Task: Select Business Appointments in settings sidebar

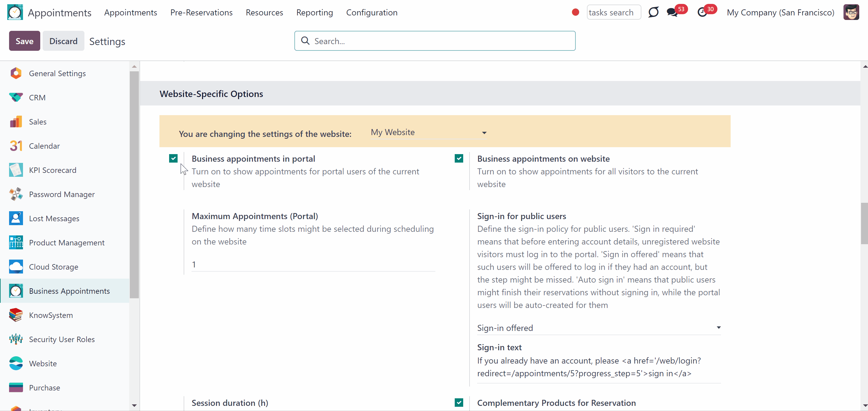Action: pos(65,291)
